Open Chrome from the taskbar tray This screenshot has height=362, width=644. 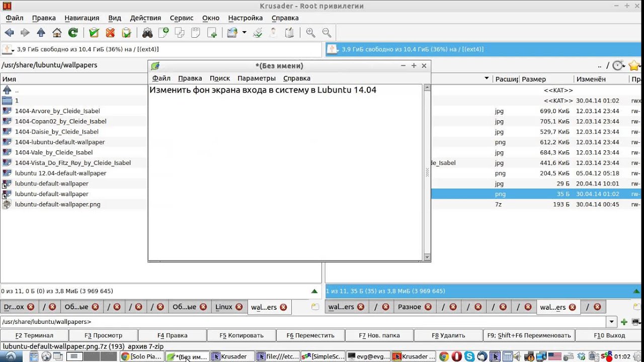(x=444, y=356)
